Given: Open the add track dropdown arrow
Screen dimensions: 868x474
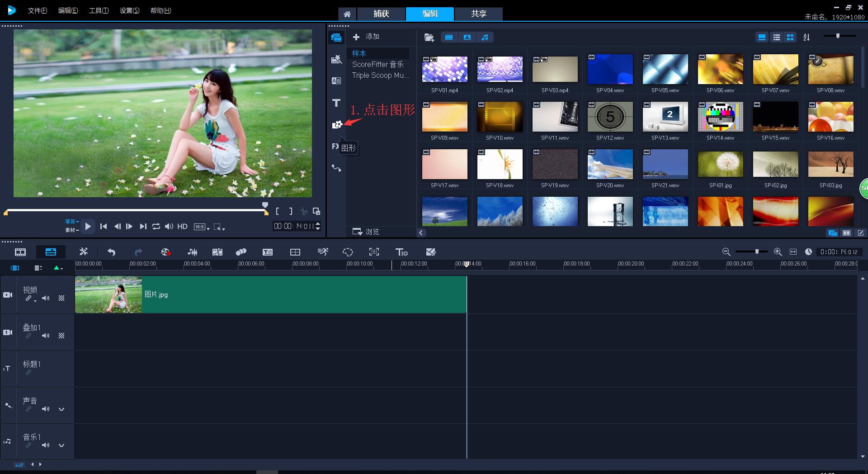Looking at the screenshot, I should 58,268.
